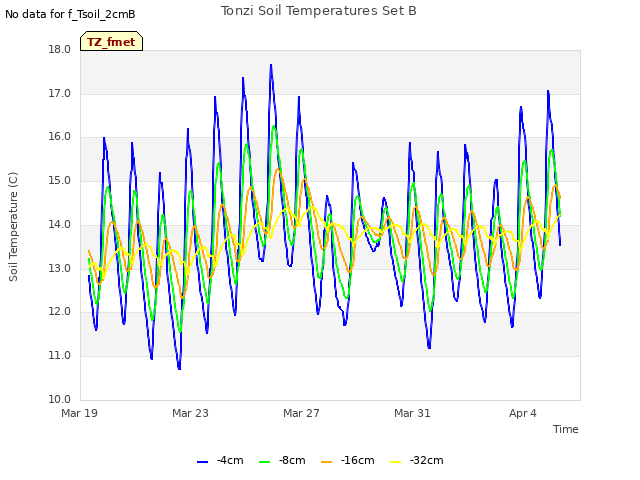Click the green -8cm legend swatch
Viewport: 640px width, 480px height.
264,462
